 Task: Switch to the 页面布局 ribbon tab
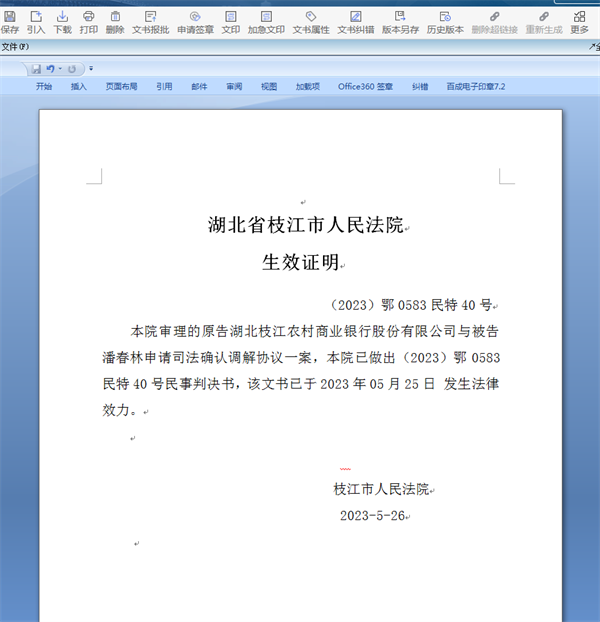pyautogui.click(x=121, y=86)
